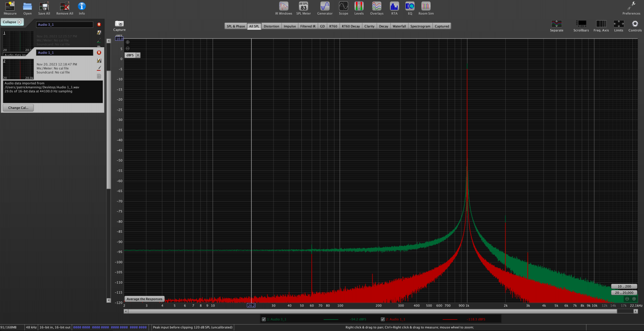Image resolution: width=644 pixels, height=331 pixels.
Task: Remove the Audio 1_1 measurement with red X
Action: [99, 52]
